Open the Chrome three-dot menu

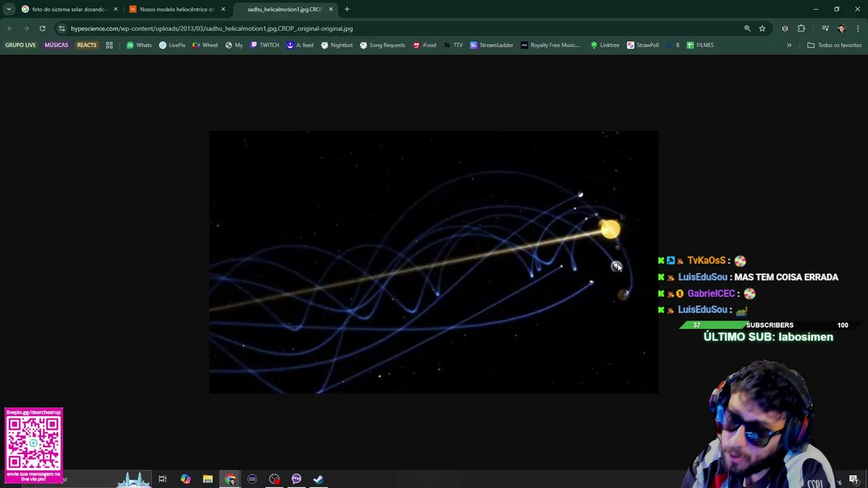858,28
